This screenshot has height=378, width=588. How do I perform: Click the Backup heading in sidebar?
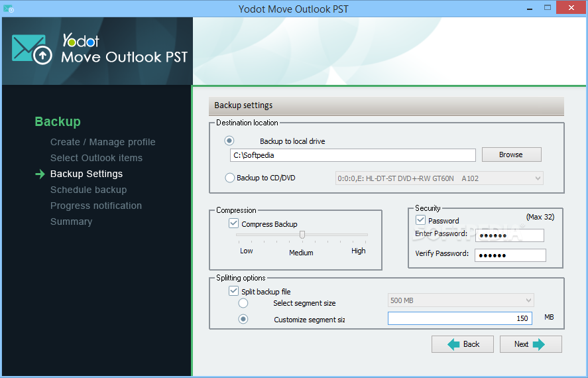(x=58, y=121)
